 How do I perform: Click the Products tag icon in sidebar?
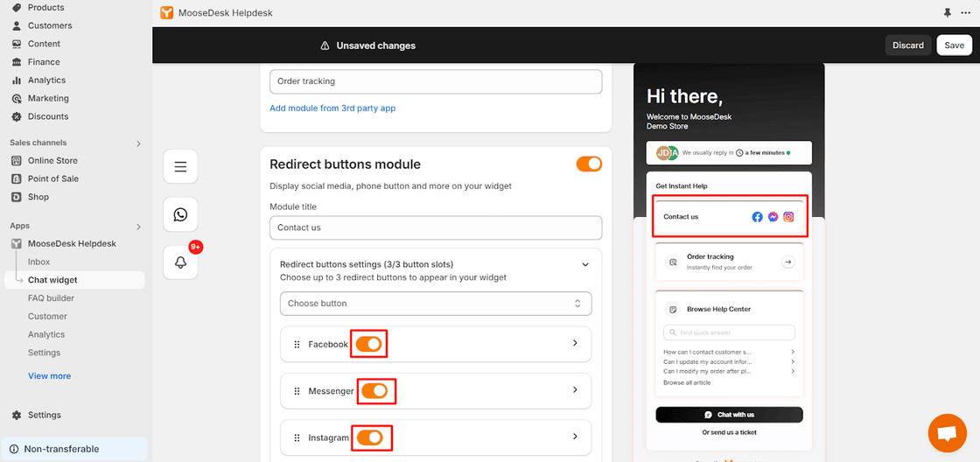click(x=17, y=8)
